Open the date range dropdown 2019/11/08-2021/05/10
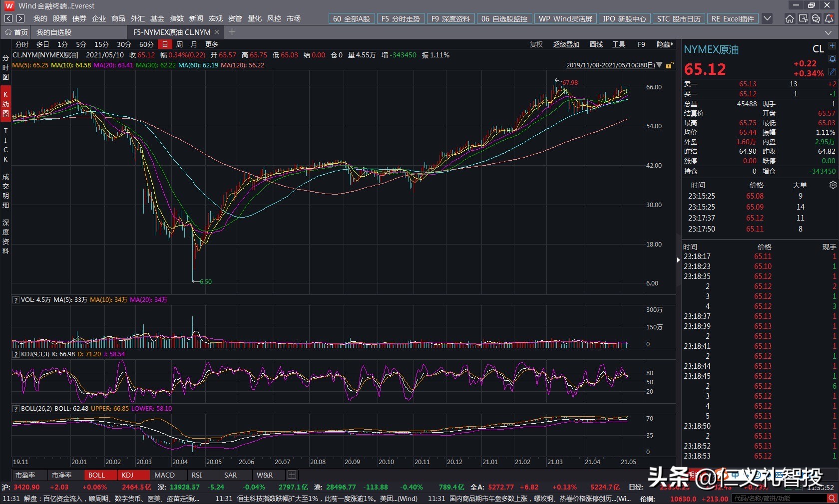 click(659, 65)
